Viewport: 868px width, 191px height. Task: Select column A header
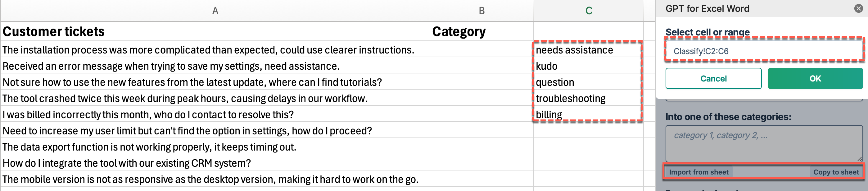click(x=215, y=11)
